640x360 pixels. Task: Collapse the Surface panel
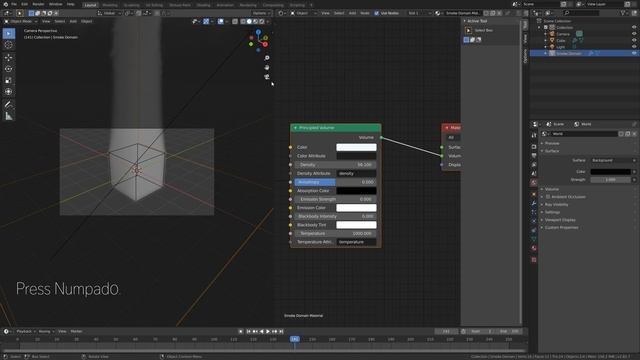[551, 151]
